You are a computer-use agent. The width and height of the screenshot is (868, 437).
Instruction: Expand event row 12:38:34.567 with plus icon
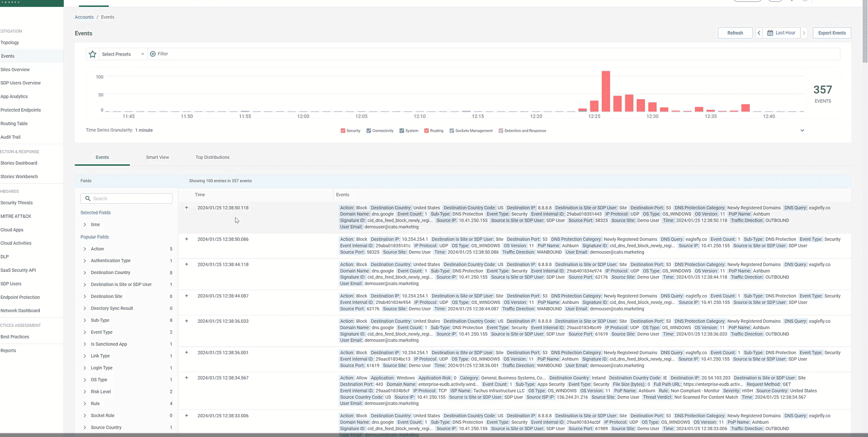(x=186, y=378)
